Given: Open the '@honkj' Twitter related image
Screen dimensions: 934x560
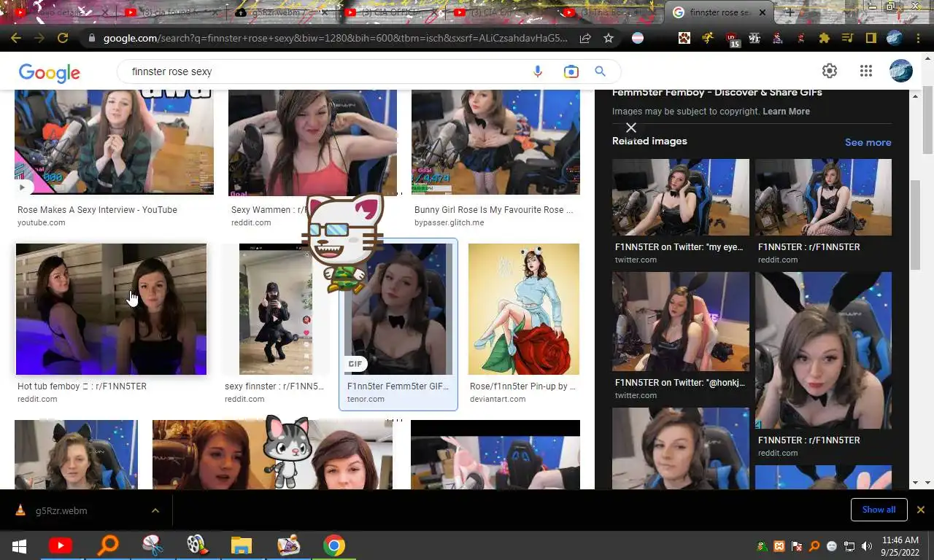Looking at the screenshot, I should pyautogui.click(x=681, y=322).
